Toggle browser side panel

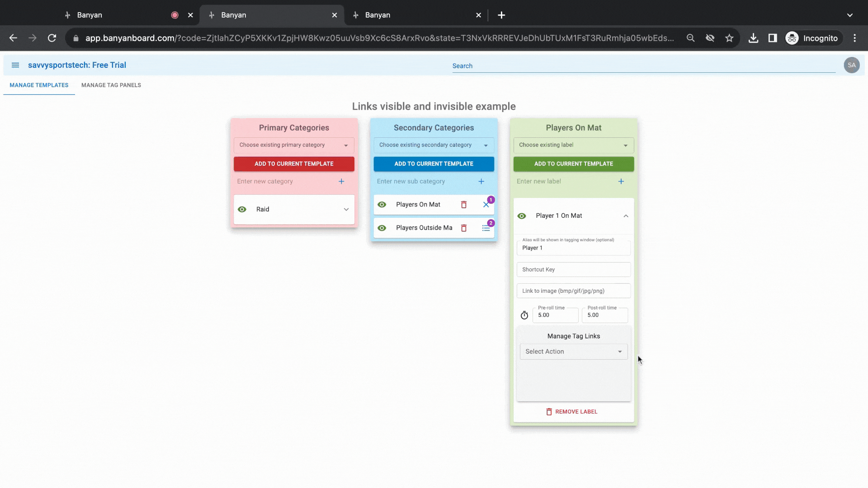[x=773, y=38]
